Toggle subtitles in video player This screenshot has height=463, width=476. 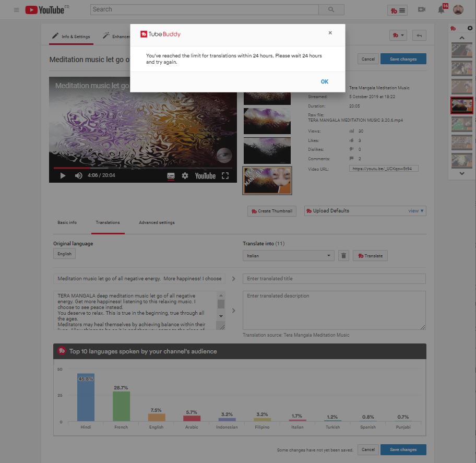coord(171,176)
